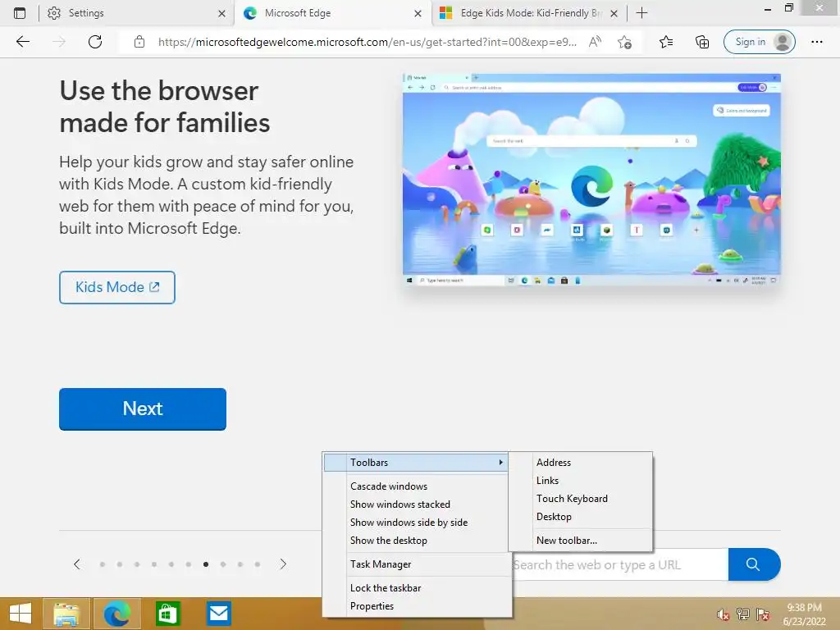Refresh the page with reload icon
840x630 pixels.
pos(95,42)
